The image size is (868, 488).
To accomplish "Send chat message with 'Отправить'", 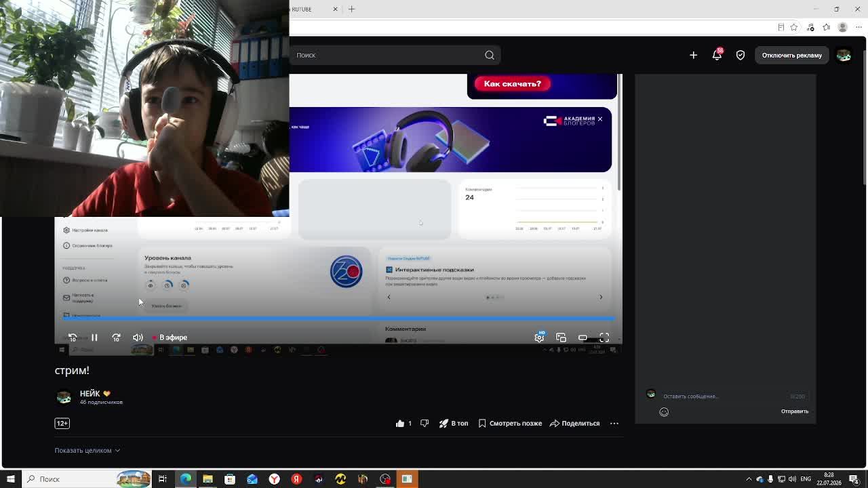I will tap(795, 411).
